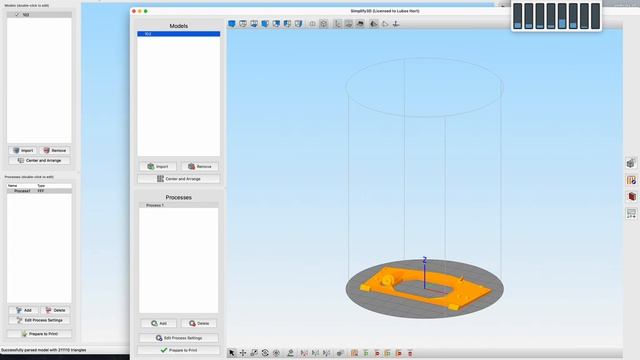Toggle the 102 model checkbox in back window

click(x=17, y=15)
